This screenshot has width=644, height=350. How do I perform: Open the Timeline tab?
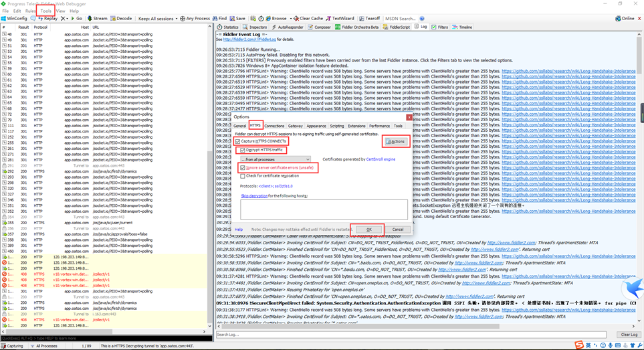tap(463, 27)
